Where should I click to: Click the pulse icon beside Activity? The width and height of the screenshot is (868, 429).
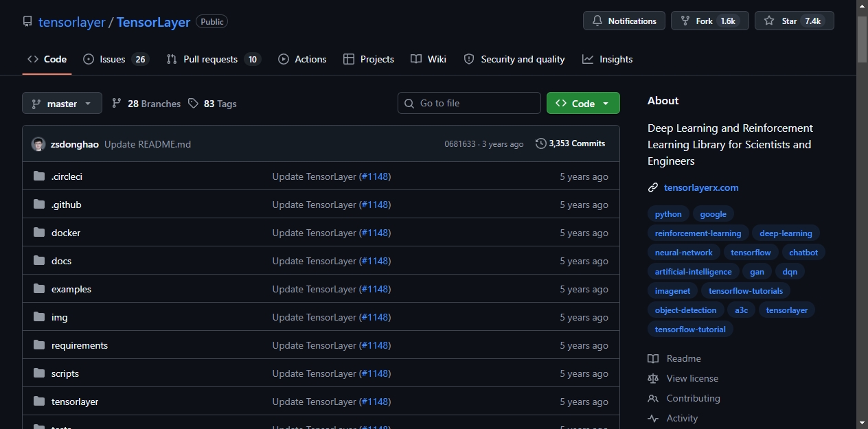pyautogui.click(x=653, y=418)
